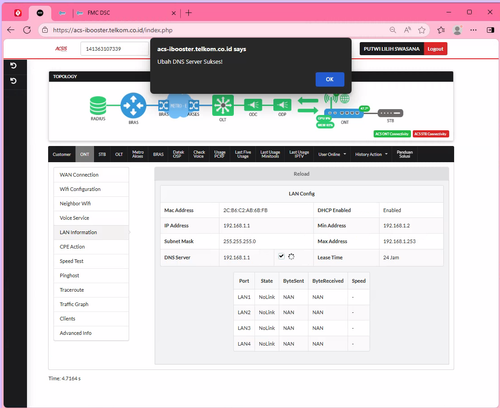Click the ODP node icon
The height and width of the screenshot is (408, 500).
coord(282,105)
